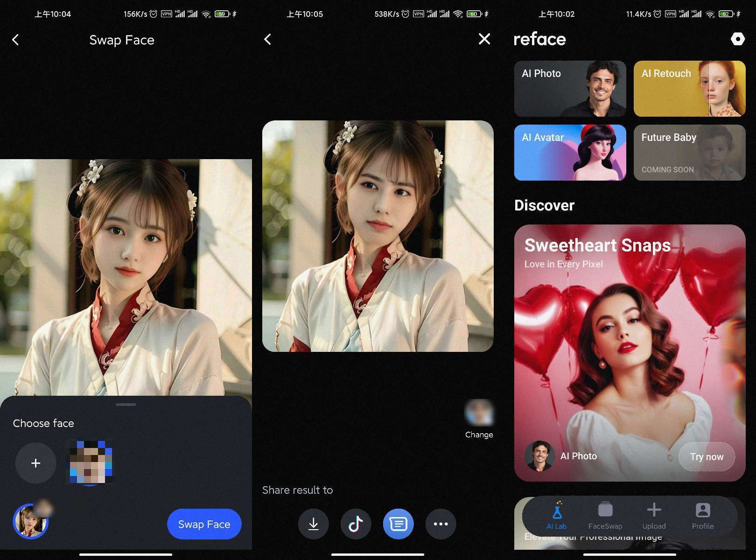This screenshot has width=756, height=560.
Task: Go back from the result screen
Action: 267,39
